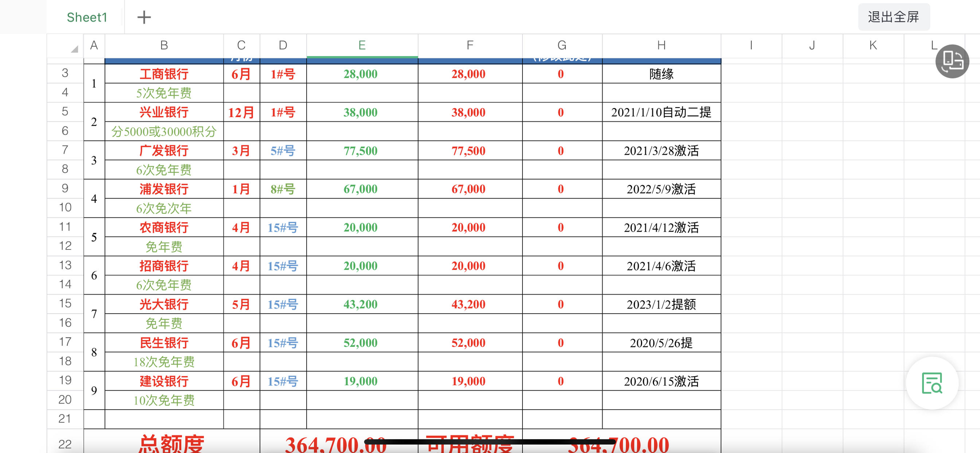Click the 5月 cell
This screenshot has height=453, width=980.
[241, 304]
